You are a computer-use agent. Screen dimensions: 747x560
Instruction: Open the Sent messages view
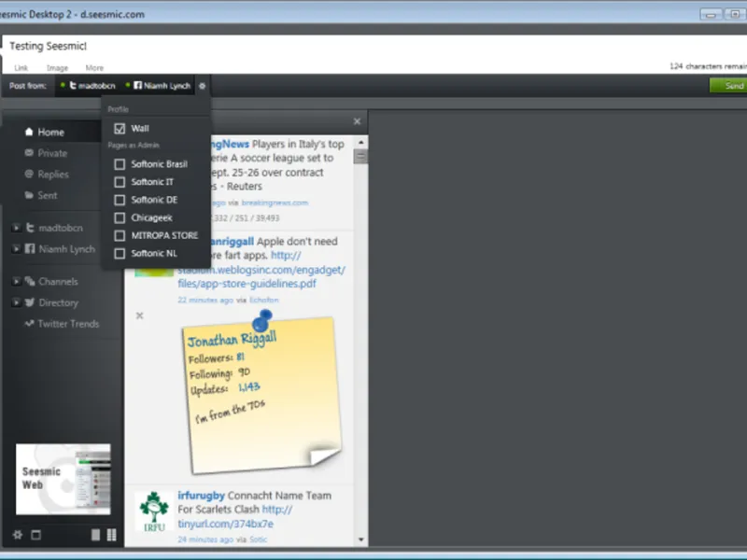coord(48,195)
